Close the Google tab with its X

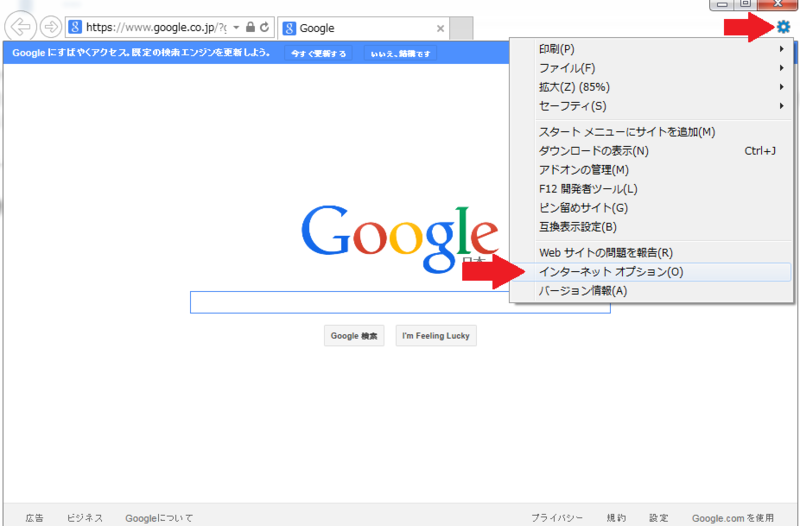pyautogui.click(x=440, y=29)
